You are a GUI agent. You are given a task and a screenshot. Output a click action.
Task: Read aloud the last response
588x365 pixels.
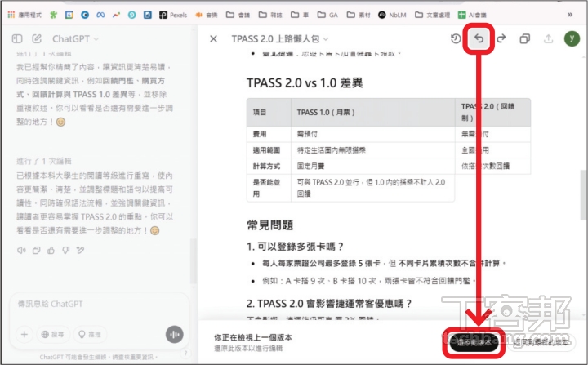click(21, 250)
